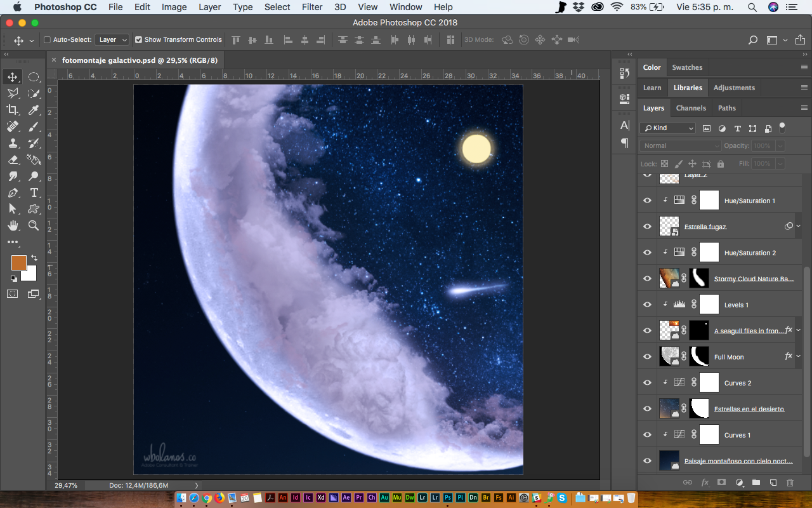Toggle Quick Mask mode
Image resolution: width=812 pixels, height=508 pixels.
13,294
